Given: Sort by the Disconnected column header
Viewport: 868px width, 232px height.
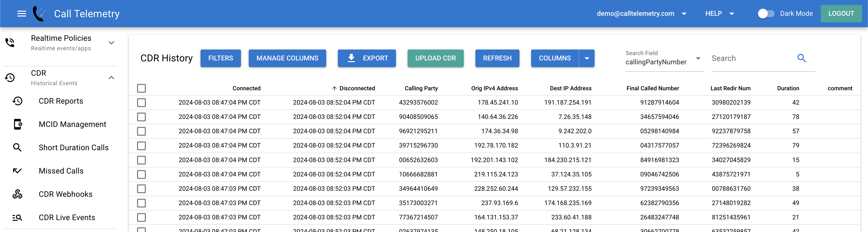Looking at the screenshot, I should [357, 89].
